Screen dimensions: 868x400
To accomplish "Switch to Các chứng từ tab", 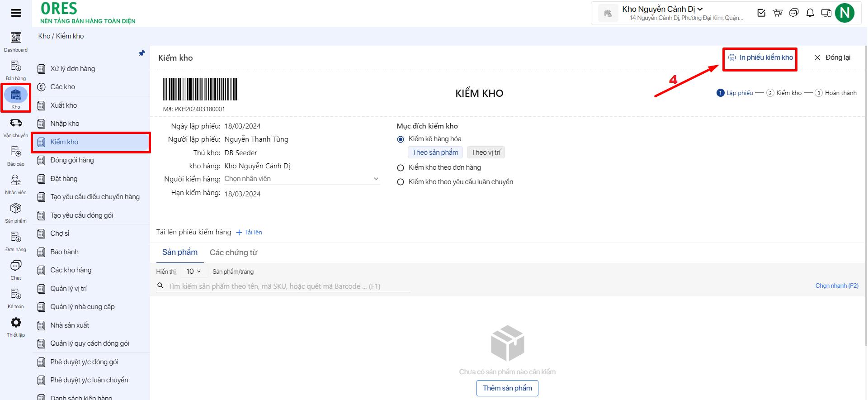I will (x=233, y=252).
